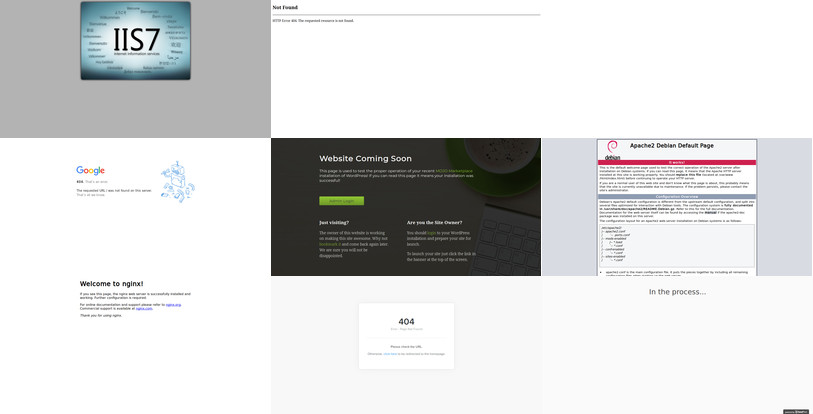The width and height of the screenshot is (813, 414).
Task: Click the Google logo on the 404 page
Action: click(90, 170)
